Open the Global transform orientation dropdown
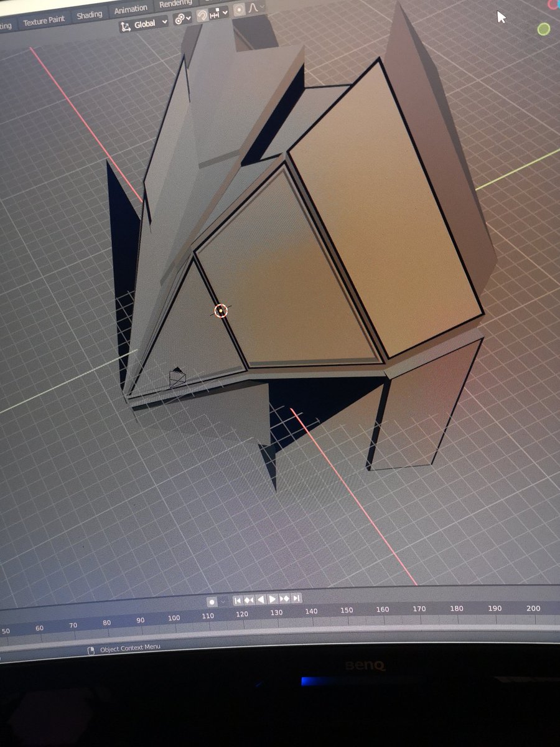Viewport: 560px width, 747px height. (x=144, y=24)
